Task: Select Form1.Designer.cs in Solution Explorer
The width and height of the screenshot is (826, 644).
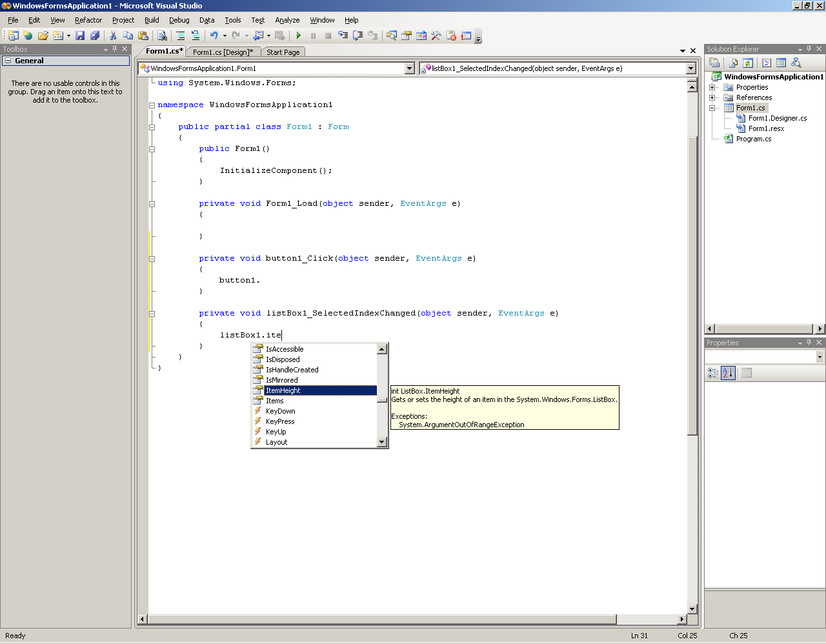Action: (777, 118)
